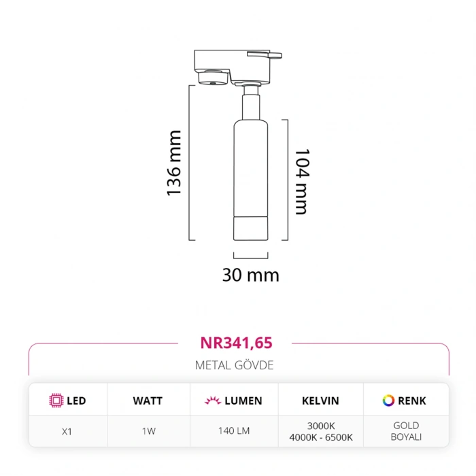The width and height of the screenshot is (476, 476).
Task: Click the RENK color wheel icon
Action: [x=388, y=401]
